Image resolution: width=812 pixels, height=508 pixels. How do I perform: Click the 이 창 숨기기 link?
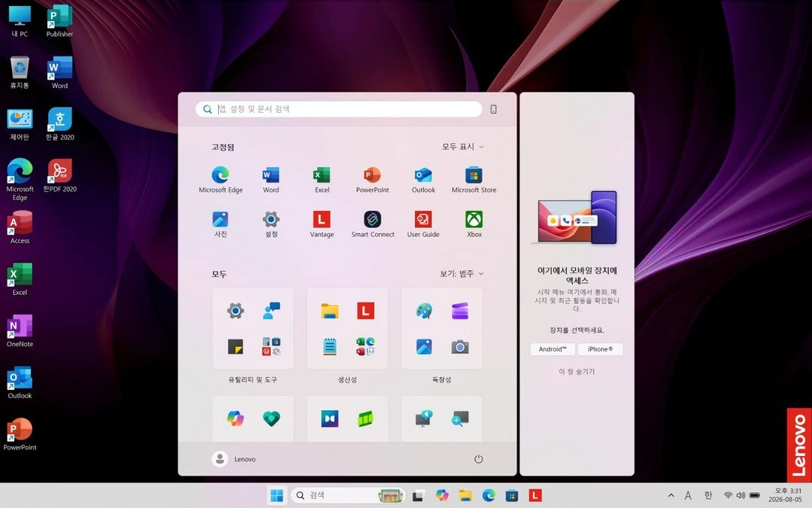point(577,372)
